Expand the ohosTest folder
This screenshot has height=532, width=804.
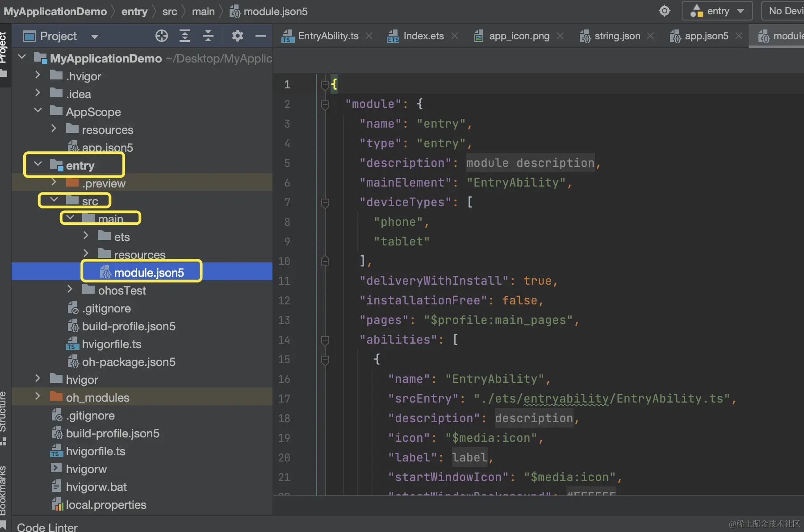pos(70,289)
